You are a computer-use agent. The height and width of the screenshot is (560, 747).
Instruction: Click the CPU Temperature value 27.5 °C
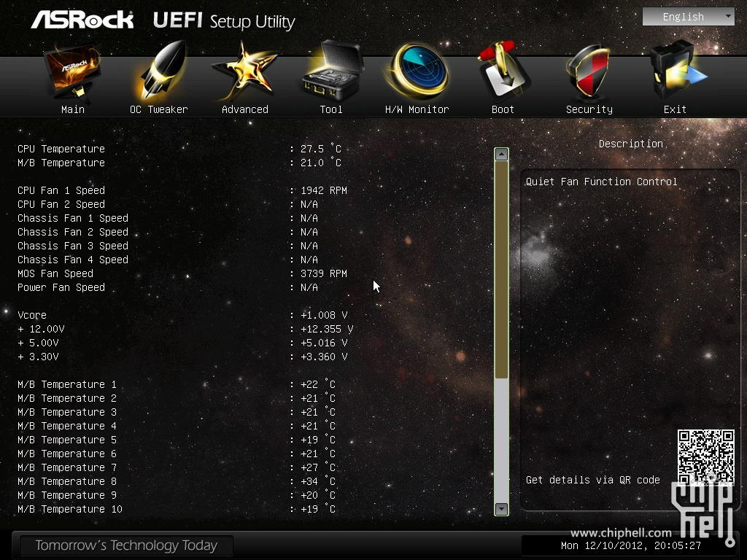[x=321, y=149]
